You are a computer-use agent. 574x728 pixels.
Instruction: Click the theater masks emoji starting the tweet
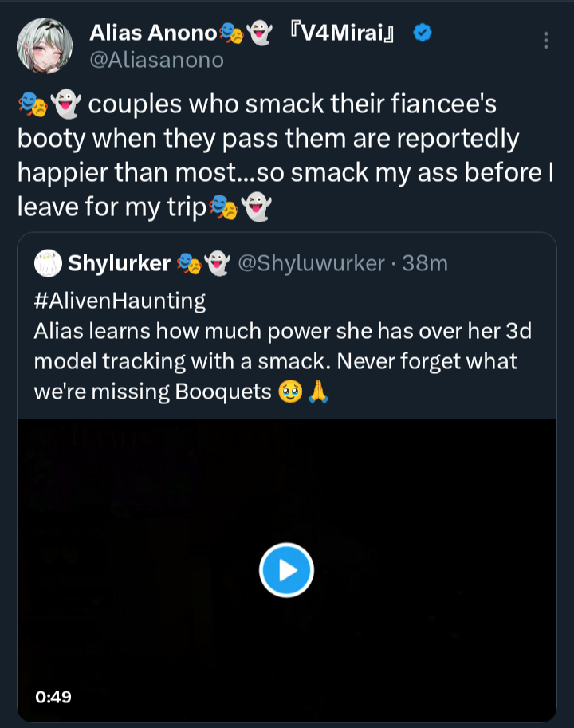pyautogui.click(x=33, y=104)
